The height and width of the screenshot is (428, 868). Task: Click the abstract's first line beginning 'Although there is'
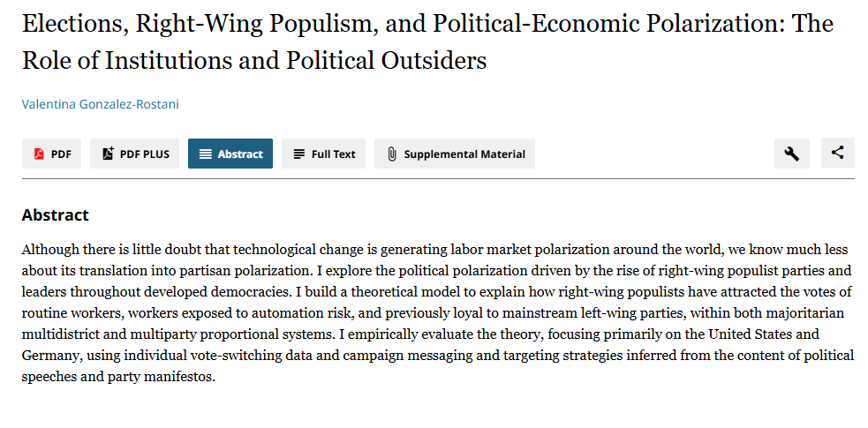437,249
